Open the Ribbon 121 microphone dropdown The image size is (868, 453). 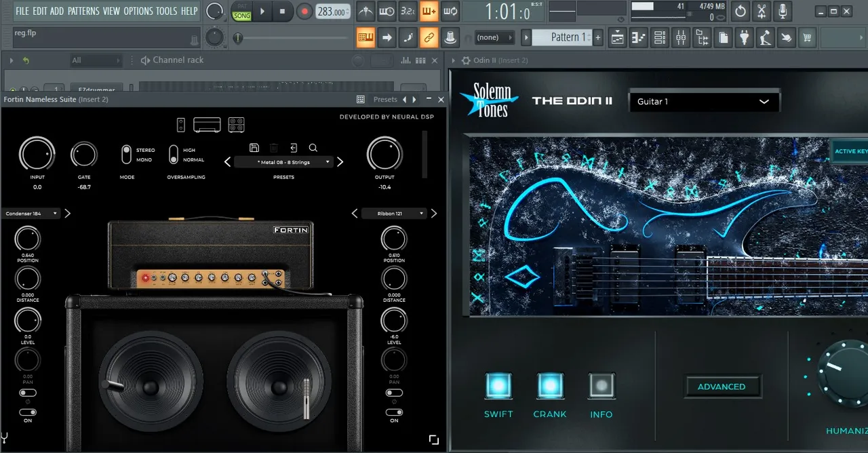394,214
